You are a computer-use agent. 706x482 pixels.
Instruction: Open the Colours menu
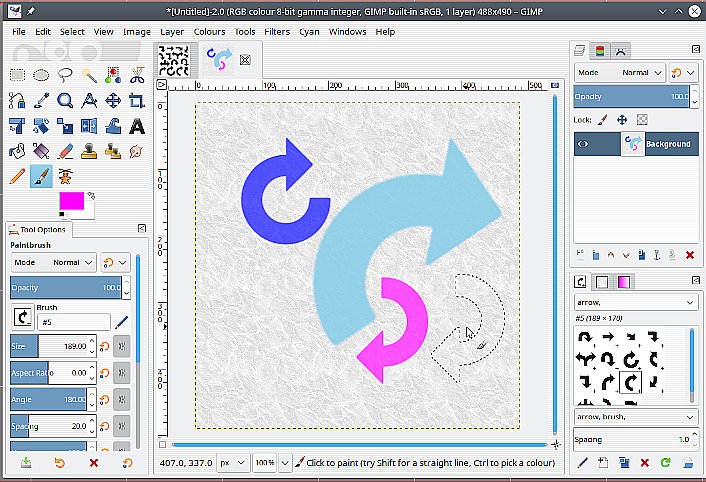pyautogui.click(x=209, y=32)
